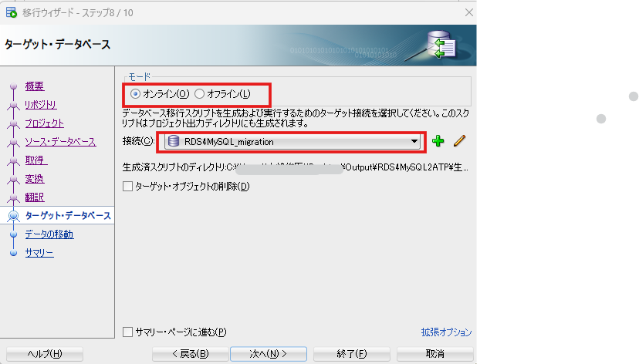Image resolution: width=639 pixels, height=364 pixels.
Task: Select the オンライン(O) radio button
Action: [x=135, y=94]
